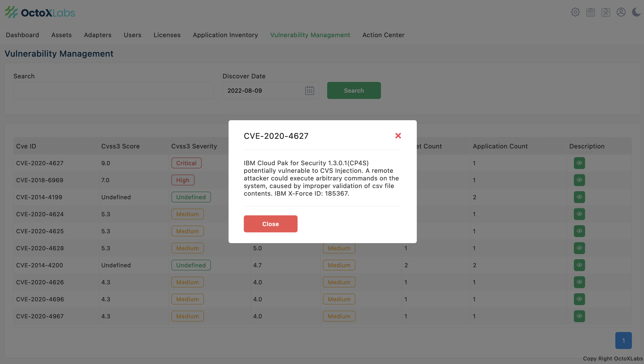Click the Critical severity badge
Screen dimensions: 644x364
186,163
